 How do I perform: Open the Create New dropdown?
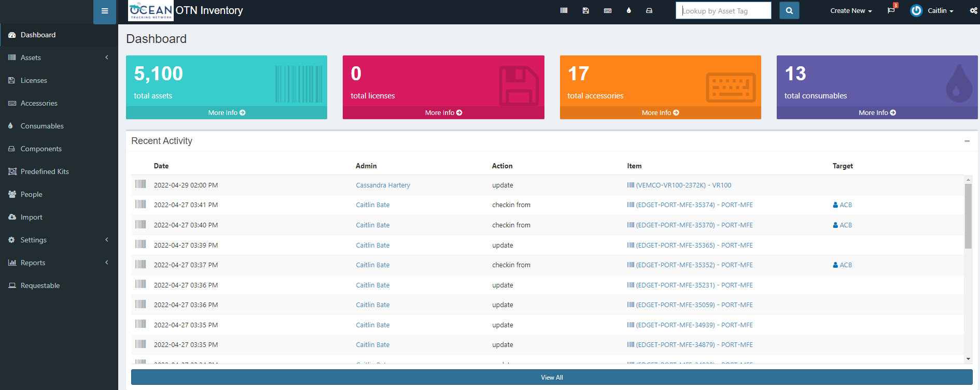coord(851,10)
